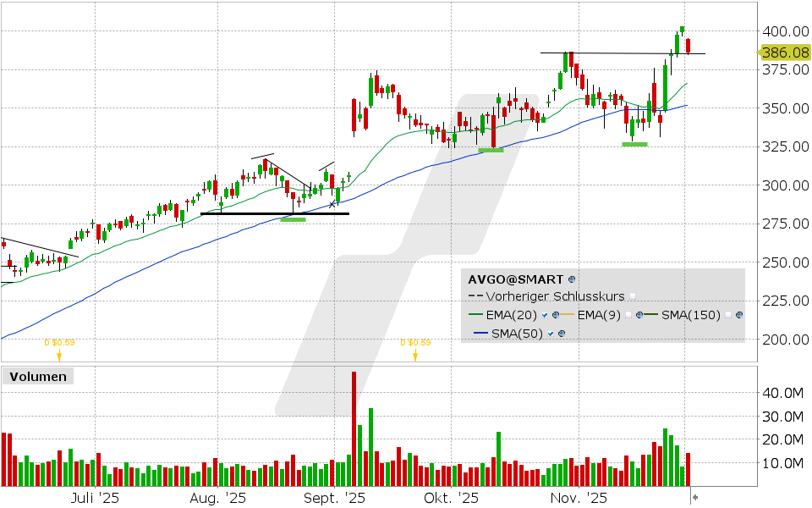The height and width of the screenshot is (508, 812).
Task: Enable the Vorheriger Schlusskurs checkbox
Action: point(634,296)
